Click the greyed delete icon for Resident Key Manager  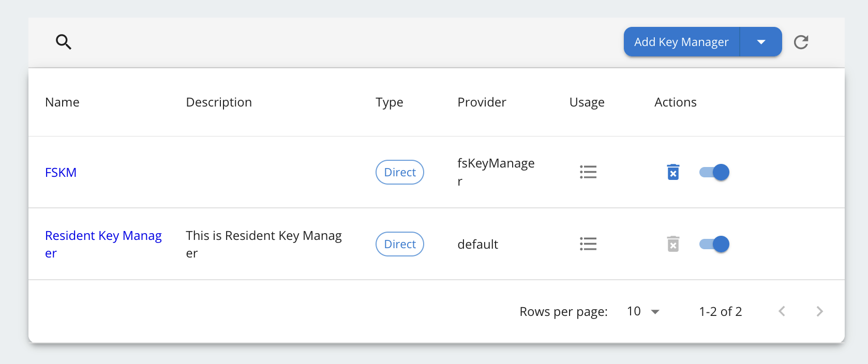pos(673,244)
